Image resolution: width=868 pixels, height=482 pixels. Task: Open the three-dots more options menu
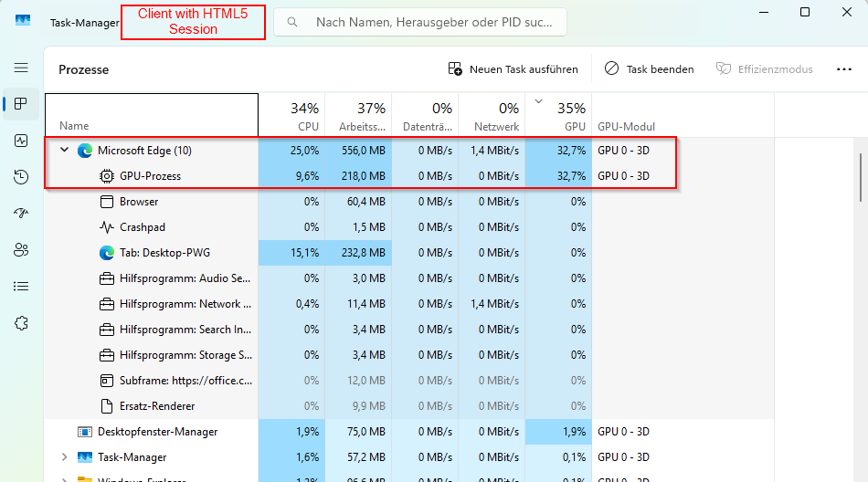843,69
